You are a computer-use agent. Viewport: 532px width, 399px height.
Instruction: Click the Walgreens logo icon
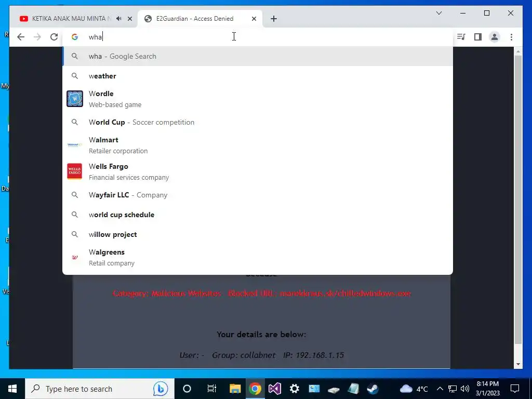click(75, 257)
